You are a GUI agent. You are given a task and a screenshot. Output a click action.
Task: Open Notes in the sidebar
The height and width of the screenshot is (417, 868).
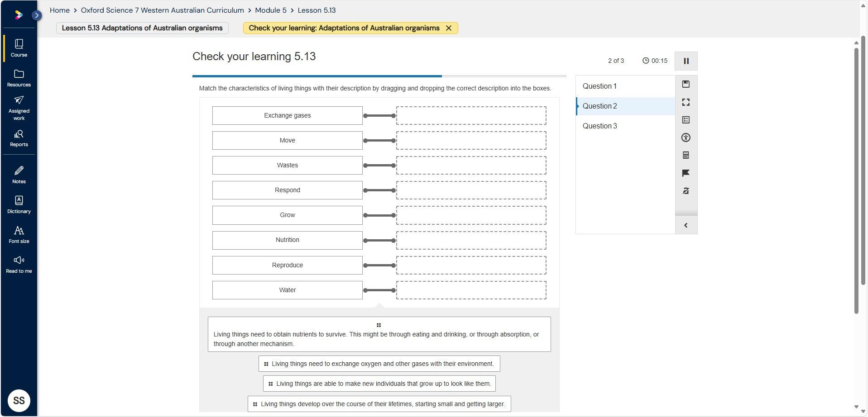coord(19,175)
